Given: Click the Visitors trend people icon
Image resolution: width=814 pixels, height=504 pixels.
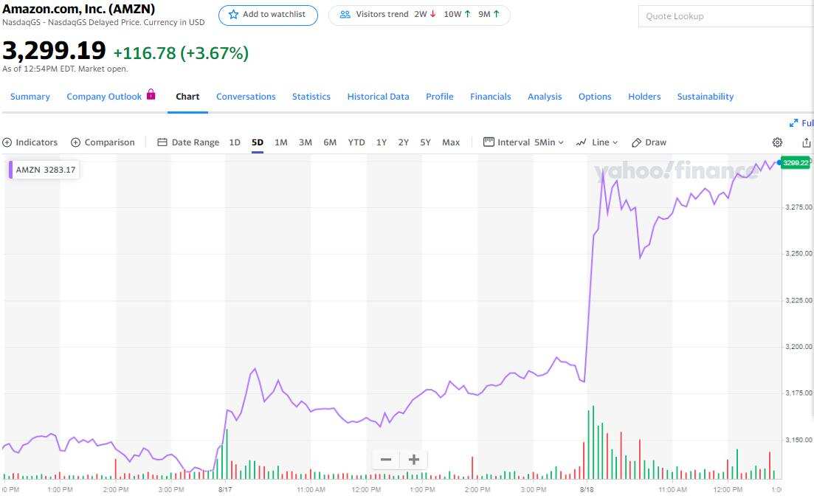Looking at the screenshot, I should click(x=345, y=15).
